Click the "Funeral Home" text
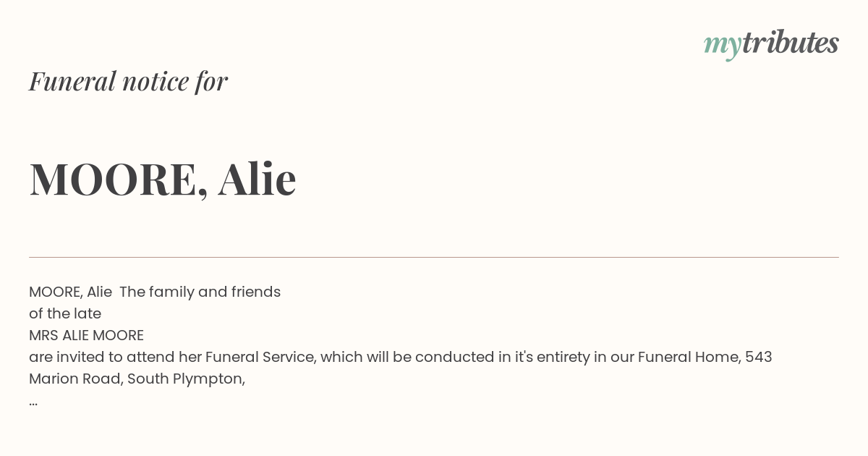This screenshot has height=456, width=868. 689,357
